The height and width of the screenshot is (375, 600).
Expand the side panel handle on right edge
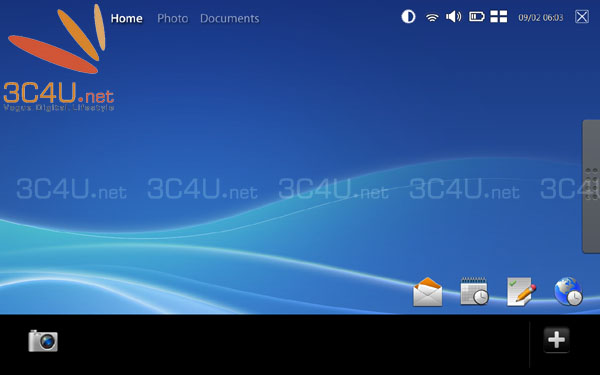[591, 186]
